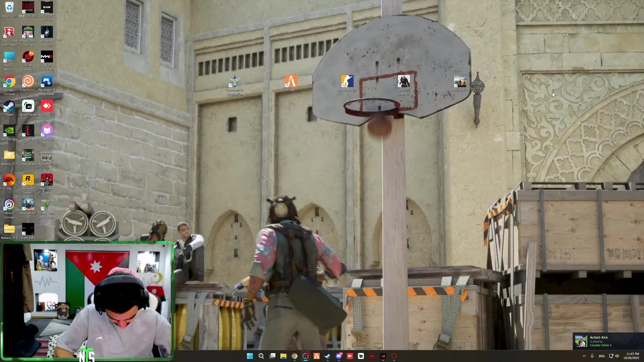Open File Explorer from the taskbar
The width and height of the screenshot is (644, 362).
(283, 356)
